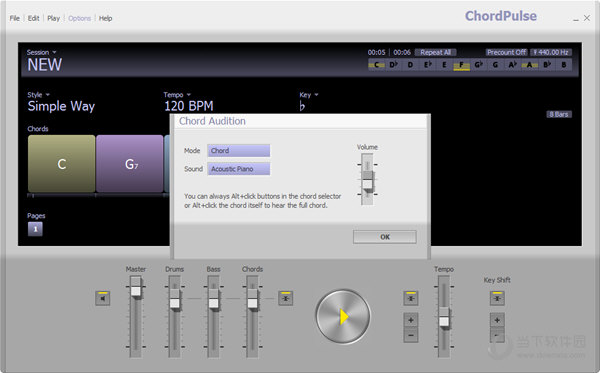The height and width of the screenshot is (373, 600).
Task: Select key E in the key strip
Action: click(444, 65)
